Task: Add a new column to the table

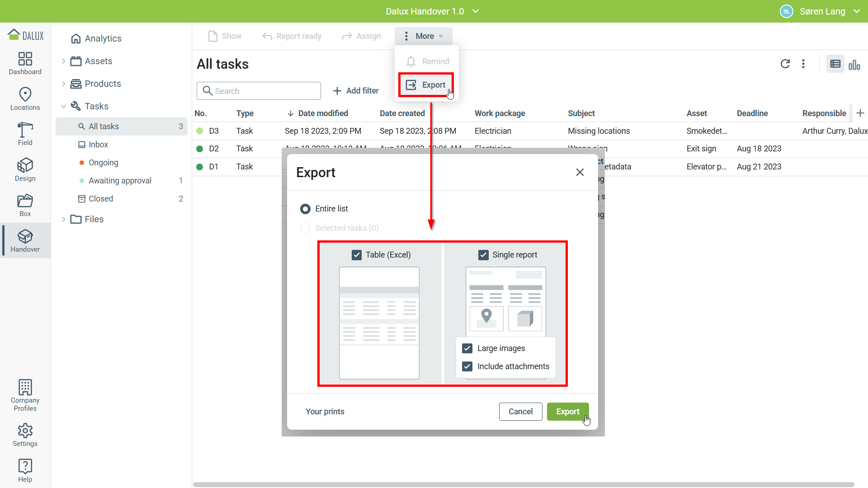Action: 860,113
